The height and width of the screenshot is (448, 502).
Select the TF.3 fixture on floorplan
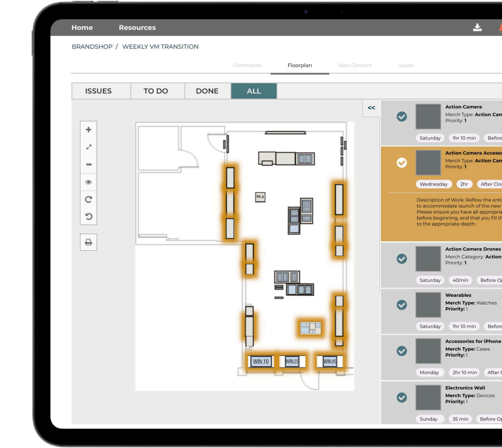[x=260, y=197]
